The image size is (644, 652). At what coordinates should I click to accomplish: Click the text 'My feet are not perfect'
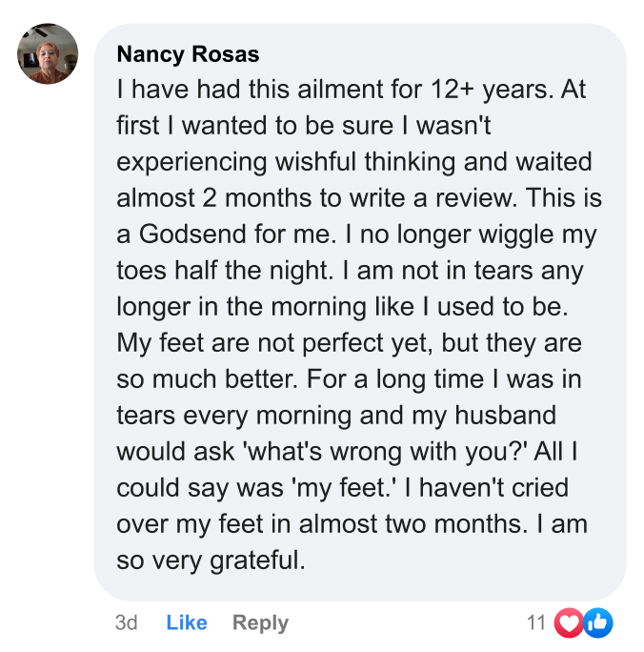pos(249,343)
